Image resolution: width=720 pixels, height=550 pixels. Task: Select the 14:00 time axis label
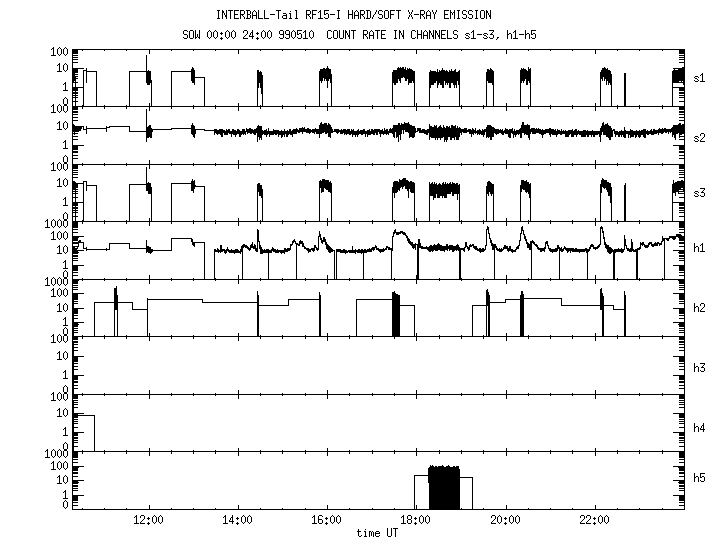237,521
